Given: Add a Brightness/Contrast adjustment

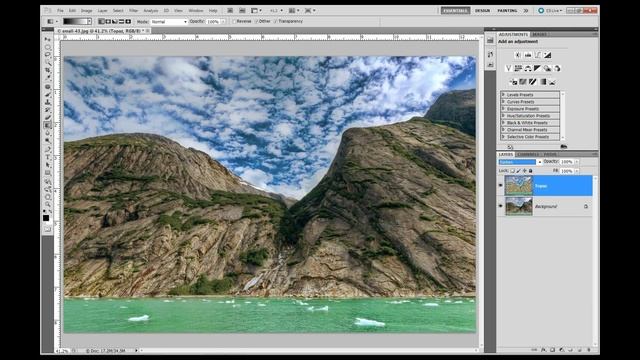Looking at the screenshot, I should 518,55.
